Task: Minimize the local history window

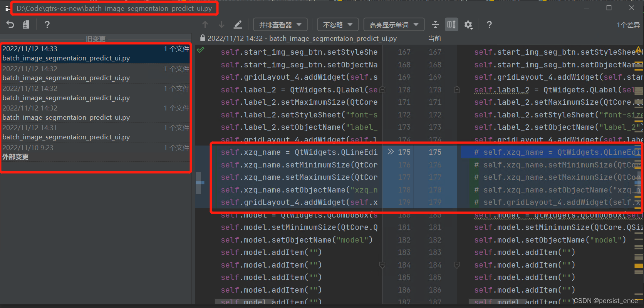Action: click(587, 8)
